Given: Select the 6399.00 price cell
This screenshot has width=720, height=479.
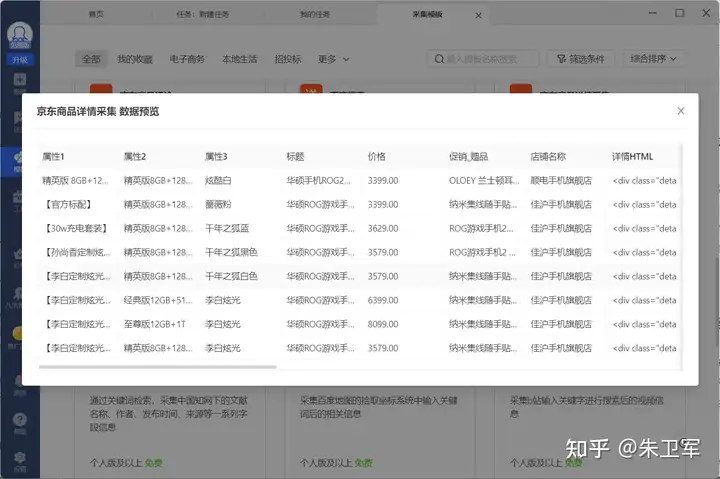Looking at the screenshot, I should pyautogui.click(x=383, y=300).
